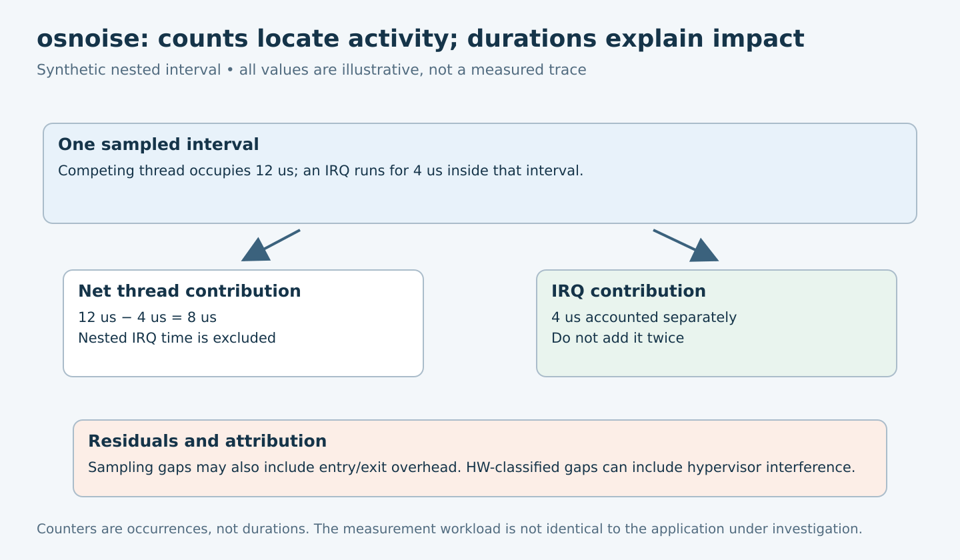Image resolution: width=960 pixels, height=560 pixels.
Task: Click the "One sampled interval" heading
Action: [x=159, y=145]
